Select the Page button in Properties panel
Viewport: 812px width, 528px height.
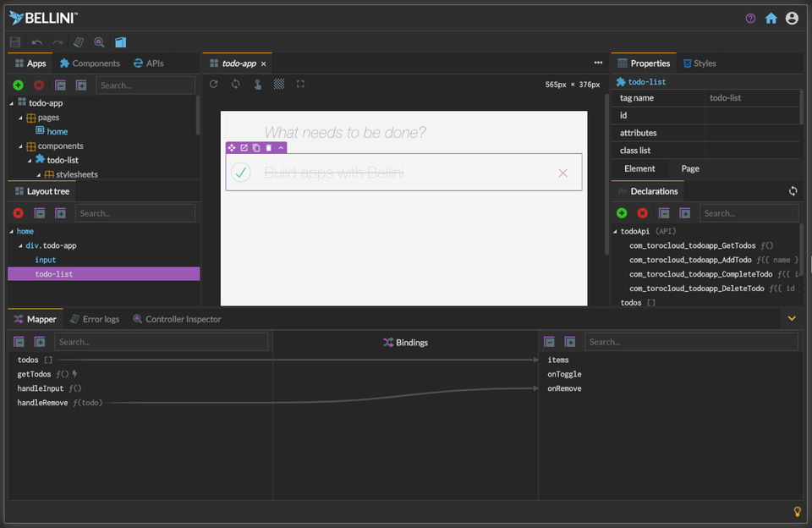point(690,168)
